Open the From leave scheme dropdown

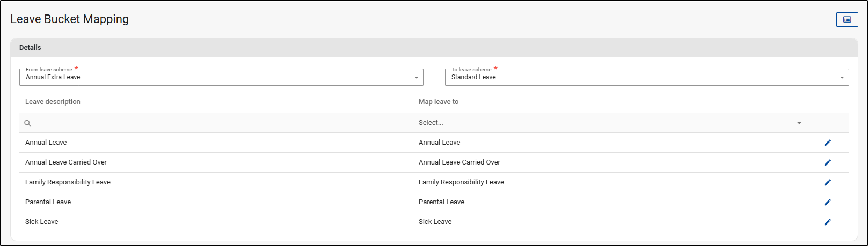pyautogui.click(x=221, y=77)
